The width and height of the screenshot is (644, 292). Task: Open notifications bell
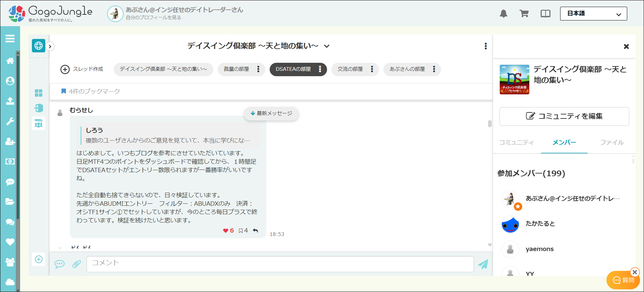click(503, 14)
